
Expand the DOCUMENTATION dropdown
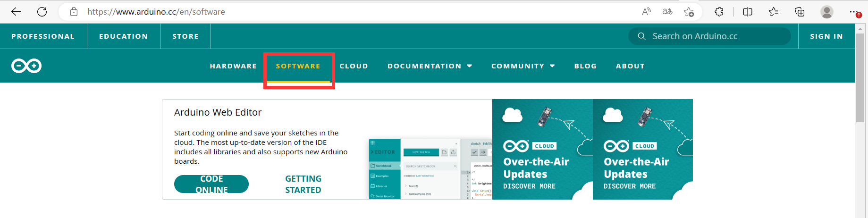pyautogui.click(x=430, y=66)
